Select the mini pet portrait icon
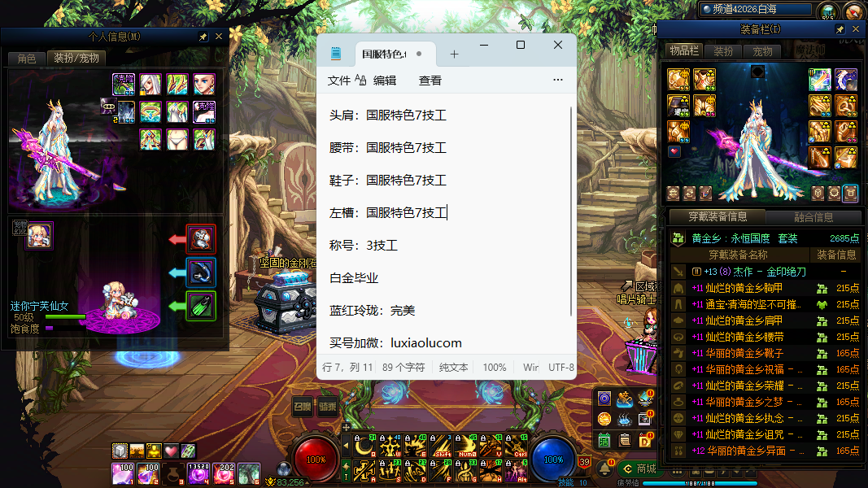868x488 pixels. 39,234
